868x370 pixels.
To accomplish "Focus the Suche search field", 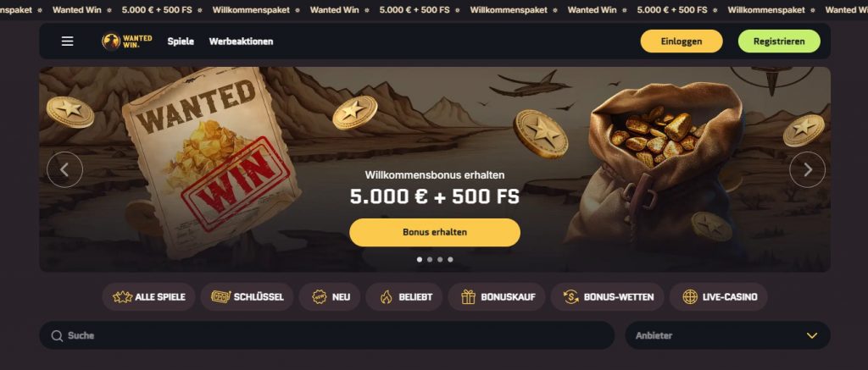I will pyautogui.click(x=326, y=335).
